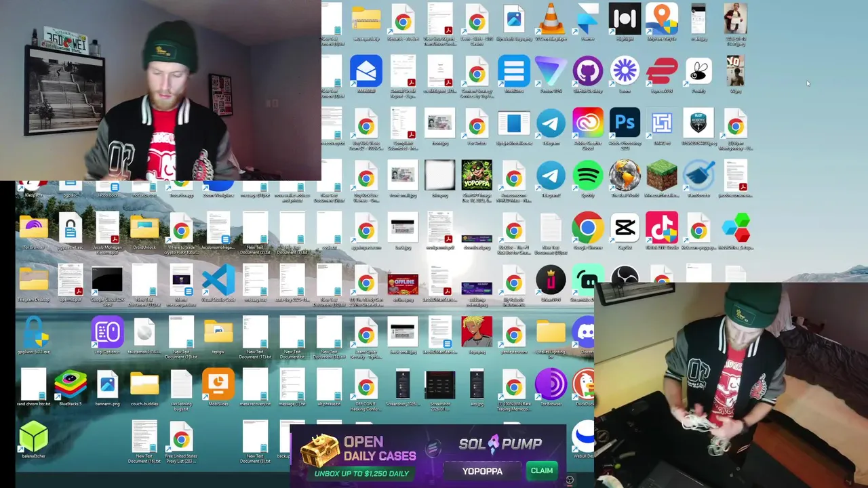Select the purple Tor Browser shortcut

click(551, 385)
